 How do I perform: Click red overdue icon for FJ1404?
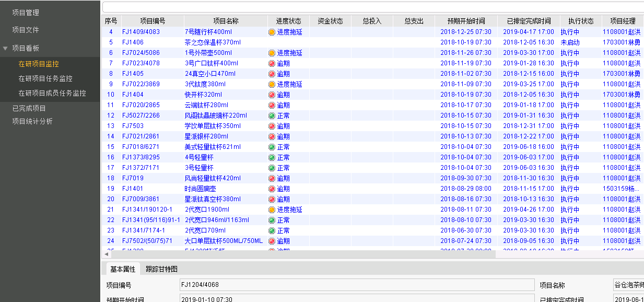[x=272, y=95]
